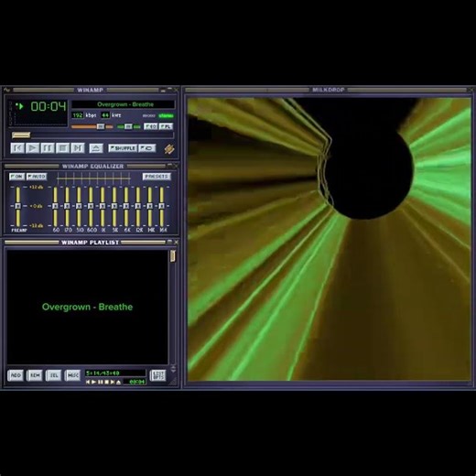This screenshot has width=476, height=476.
Task: Click the Winamp lightning bolt logo
Action: tap(169, 149)
